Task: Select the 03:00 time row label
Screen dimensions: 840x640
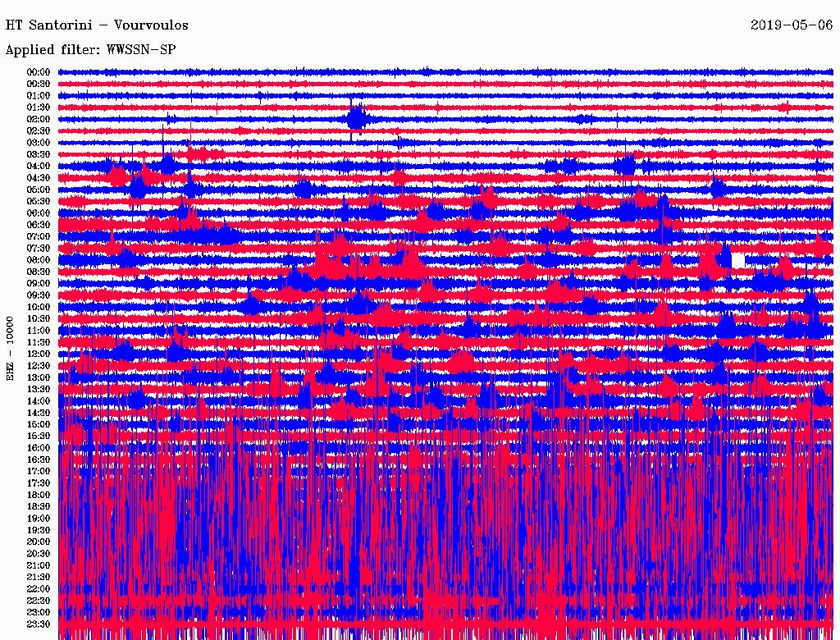Action: pyautogui.click(x=39, y=143)
